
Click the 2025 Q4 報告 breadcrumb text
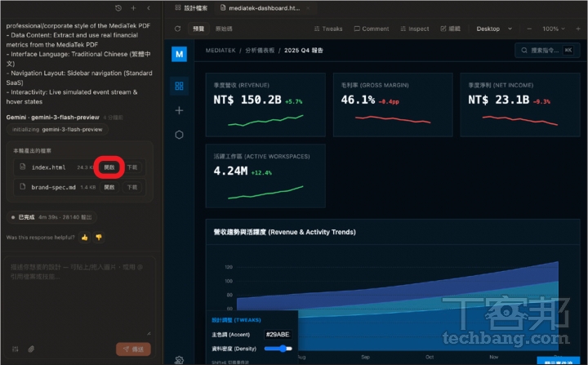tap(303, 51)
